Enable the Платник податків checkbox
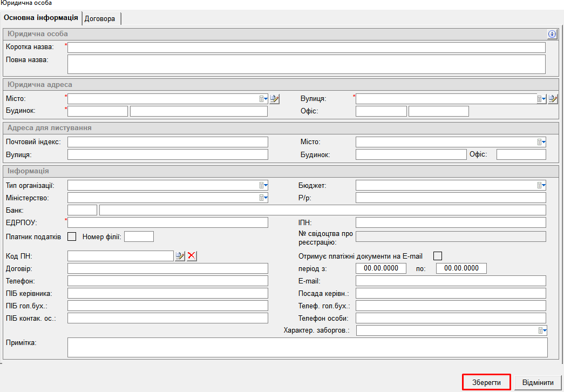This screenshot has height=392, width=564. pyautogui.click(x=72, y=236)
